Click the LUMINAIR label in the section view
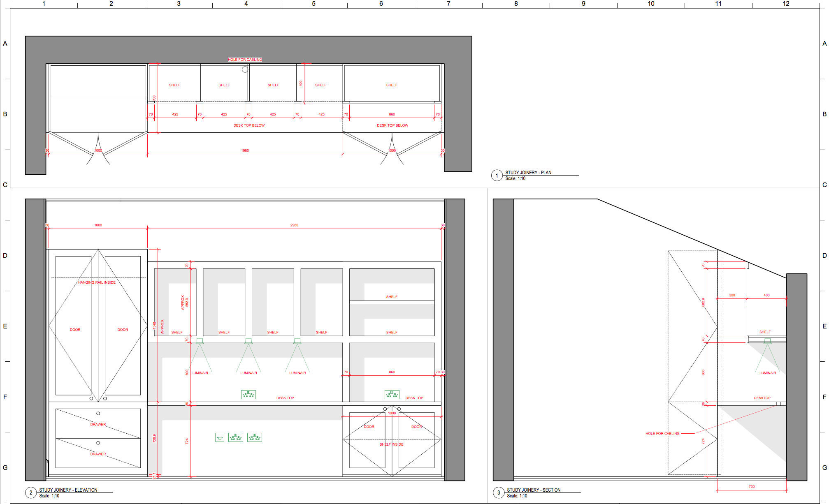 point(768,373)
